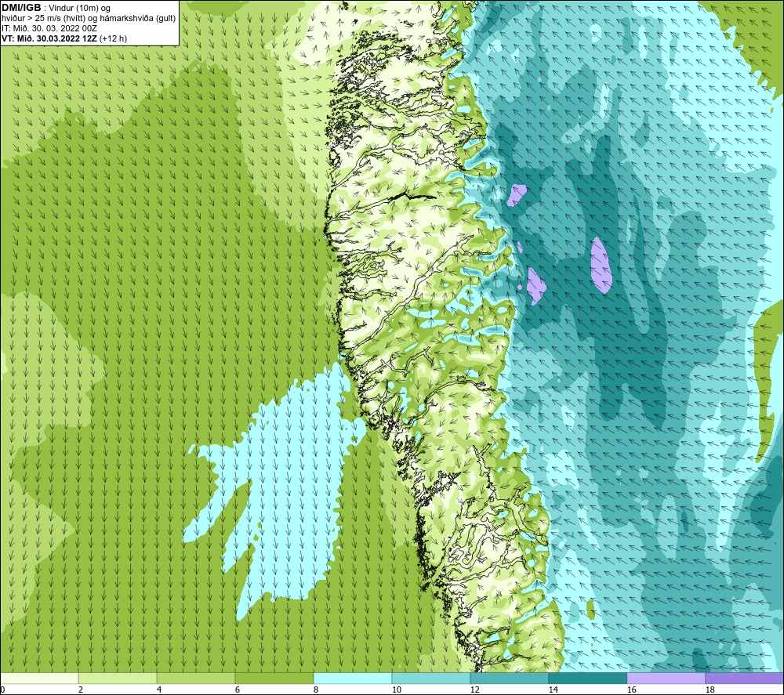Click the 8–10 m/s pale cyan legend swatch
This screenshot has width=784, height=695.
[x=353, y=678]
